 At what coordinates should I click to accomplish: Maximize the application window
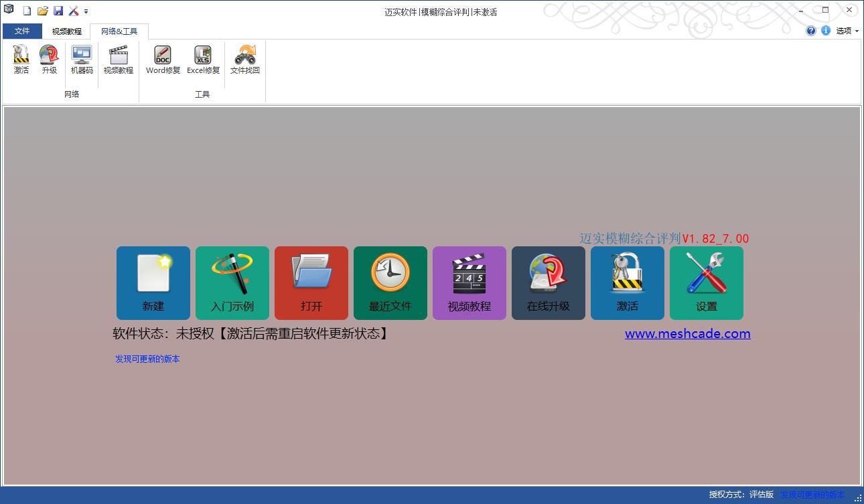coord(825,10)
